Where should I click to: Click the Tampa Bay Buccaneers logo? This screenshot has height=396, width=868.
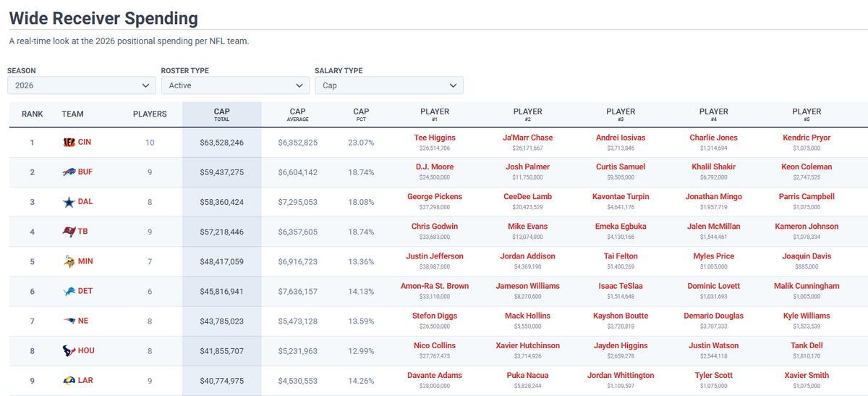[69, 232]
